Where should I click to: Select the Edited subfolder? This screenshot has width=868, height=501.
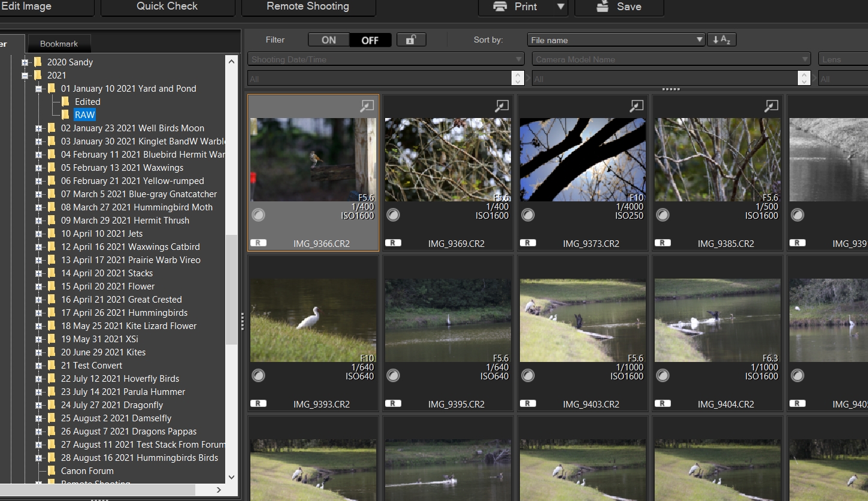point(87,102)
